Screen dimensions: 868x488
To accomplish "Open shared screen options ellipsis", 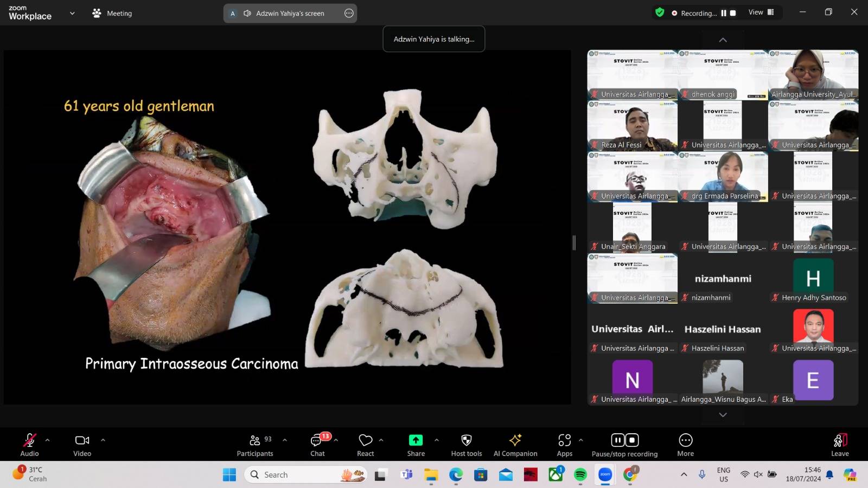I will tap(349, 13).
